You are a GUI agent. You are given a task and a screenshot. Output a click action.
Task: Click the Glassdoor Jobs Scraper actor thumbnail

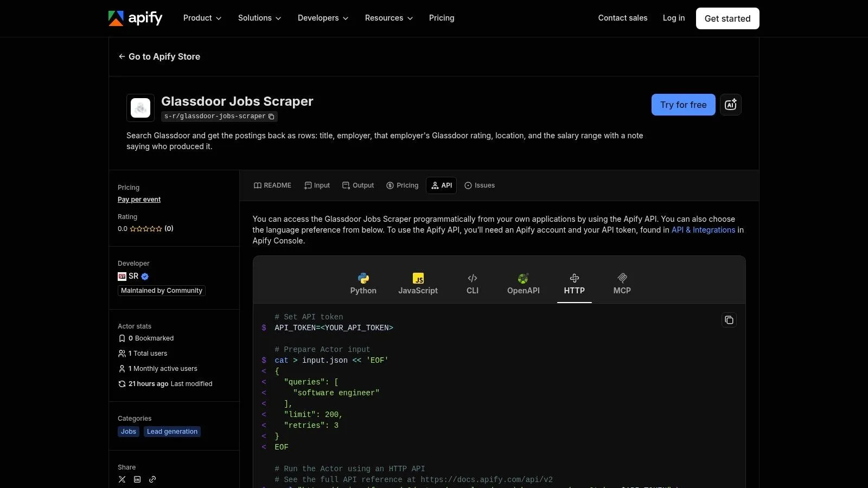141,107
